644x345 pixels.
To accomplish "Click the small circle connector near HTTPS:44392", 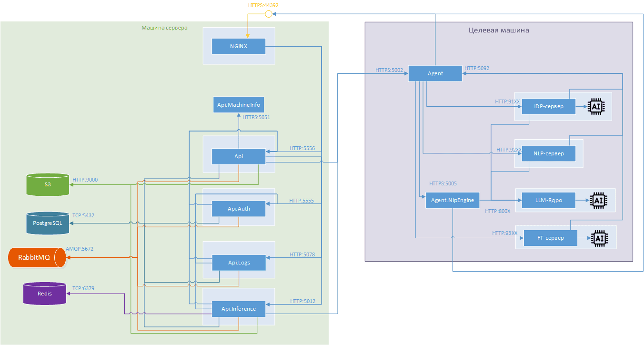I will (268, 14).
